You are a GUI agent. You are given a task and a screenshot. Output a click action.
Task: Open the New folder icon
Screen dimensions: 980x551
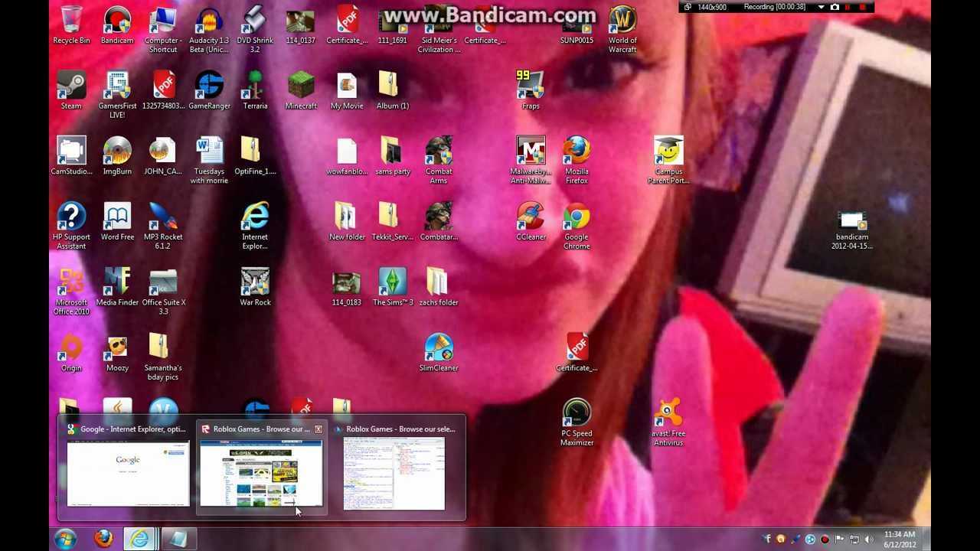[x=347, y=221]
